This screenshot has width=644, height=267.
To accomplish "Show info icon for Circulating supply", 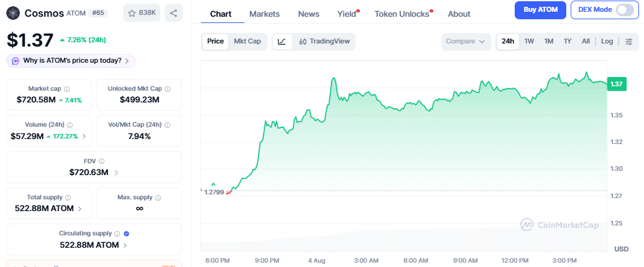I will [117, 233].
